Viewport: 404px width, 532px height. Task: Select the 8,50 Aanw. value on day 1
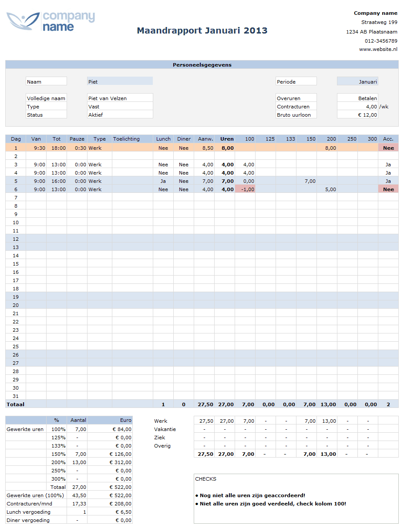[204, 148]
